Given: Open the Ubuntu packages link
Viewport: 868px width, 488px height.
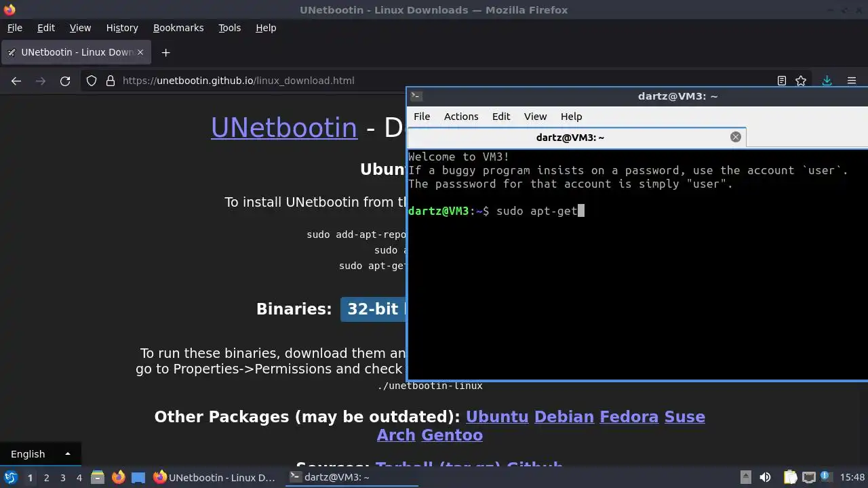Looking at the screenshot, I should (x=497, y=417).
